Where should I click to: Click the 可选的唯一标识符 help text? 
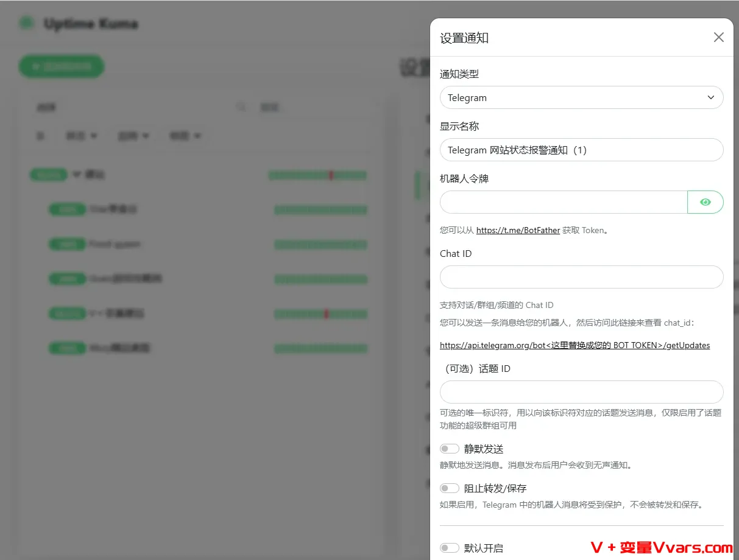(581, 419)
